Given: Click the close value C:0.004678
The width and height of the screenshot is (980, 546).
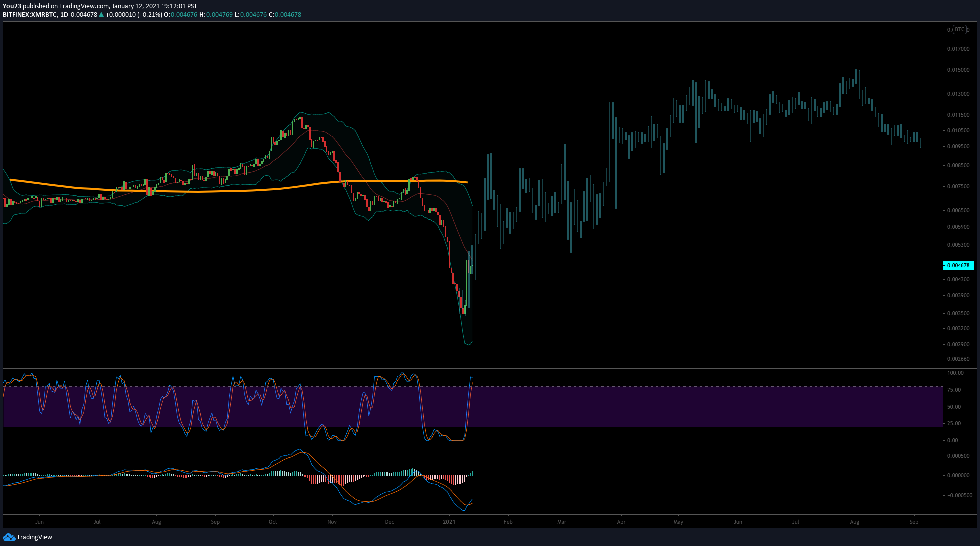Looking at the screenshot, I should pyautogui.click(x=285, y=15).
